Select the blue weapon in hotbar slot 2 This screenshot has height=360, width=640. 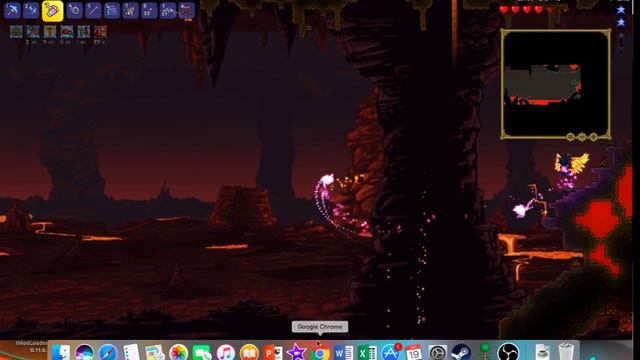(x=31, y=10)
